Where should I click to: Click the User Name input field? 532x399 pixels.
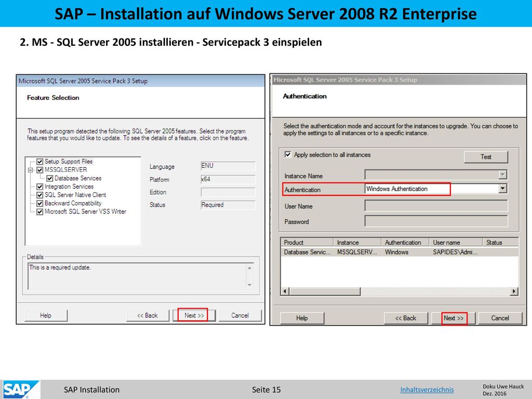[436, 206]
